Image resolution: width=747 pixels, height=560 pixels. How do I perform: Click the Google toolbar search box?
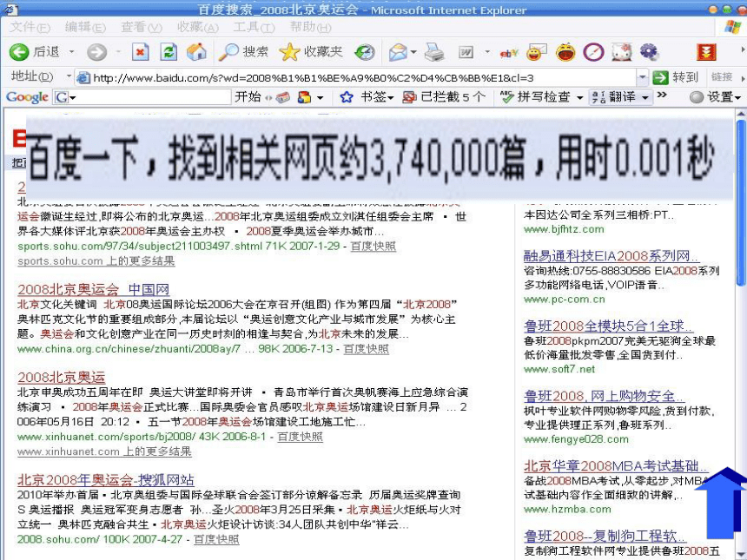point(154,97)
